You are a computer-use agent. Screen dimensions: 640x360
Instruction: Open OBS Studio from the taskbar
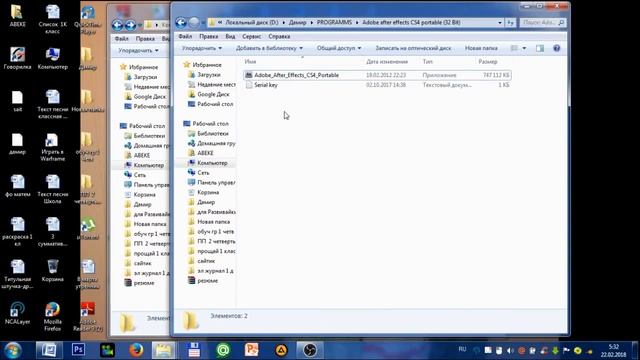pyautogui.click(x=310, y=350)
